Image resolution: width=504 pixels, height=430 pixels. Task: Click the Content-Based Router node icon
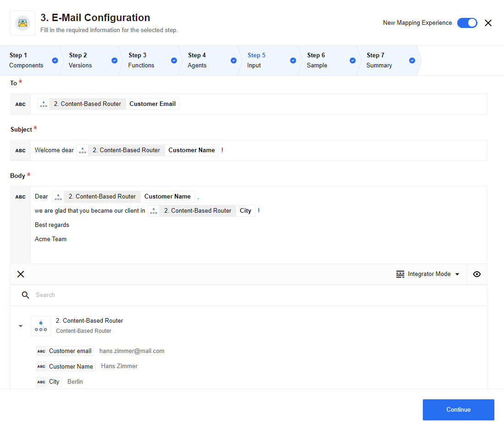41,326
